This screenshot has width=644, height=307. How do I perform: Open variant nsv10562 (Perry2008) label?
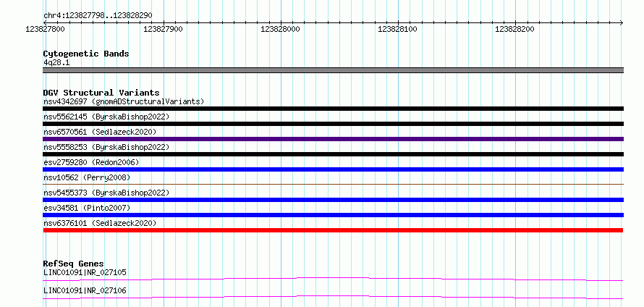coord(87,177)
